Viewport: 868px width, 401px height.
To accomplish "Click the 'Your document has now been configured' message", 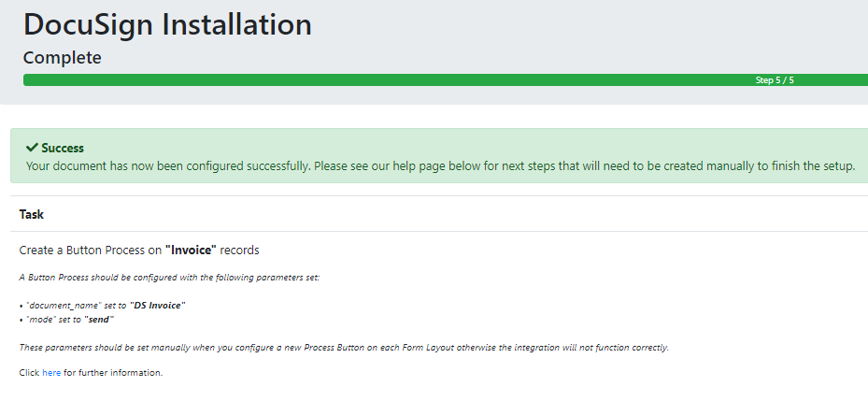I will (441, 165).
